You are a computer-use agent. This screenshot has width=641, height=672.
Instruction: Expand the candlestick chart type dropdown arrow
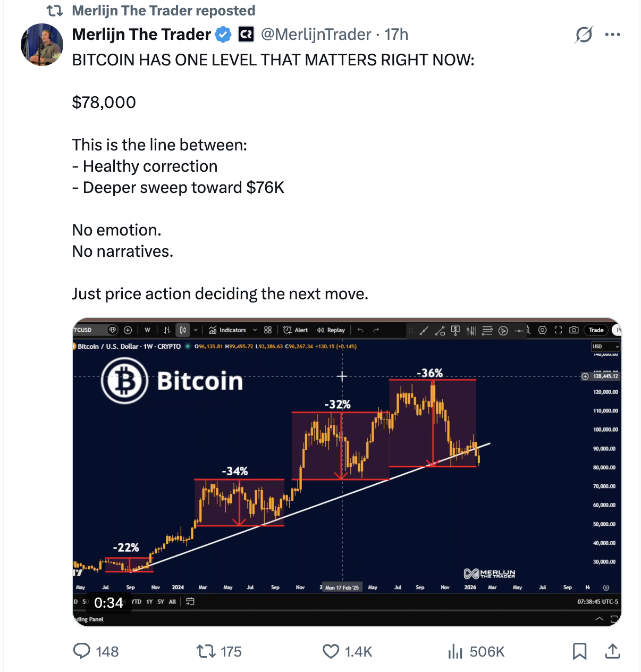pyautogui.click(x=196, y=330)
